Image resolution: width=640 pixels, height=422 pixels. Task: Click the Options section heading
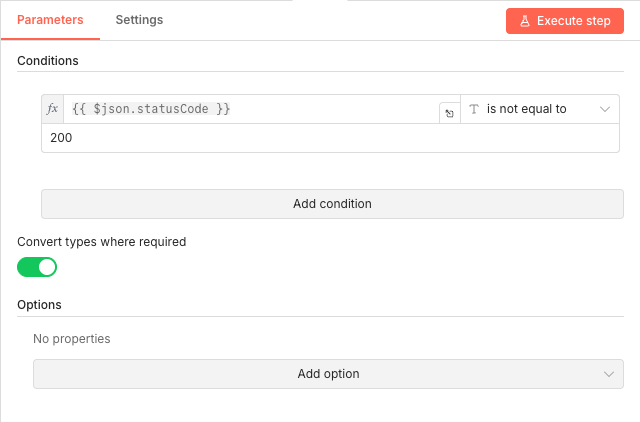[x=39, y=305]
